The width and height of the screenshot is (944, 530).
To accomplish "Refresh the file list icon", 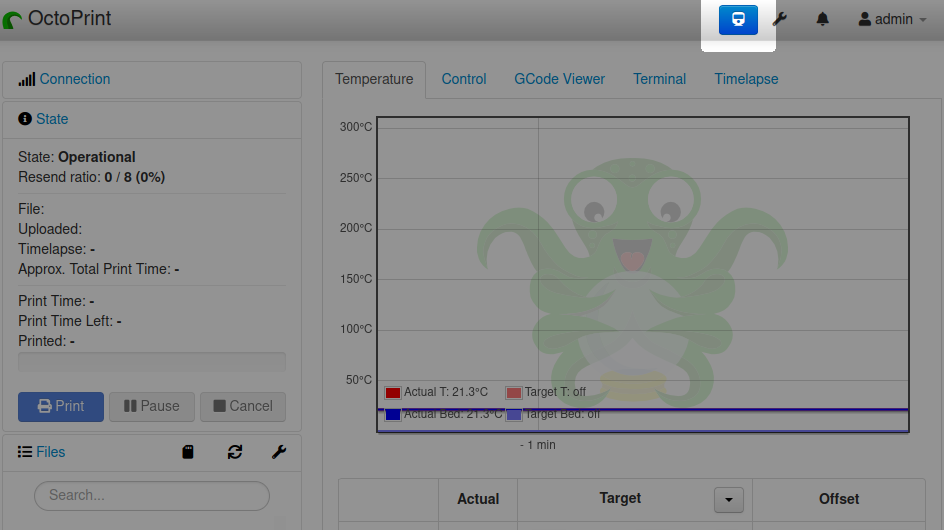I will coord(235,452).
